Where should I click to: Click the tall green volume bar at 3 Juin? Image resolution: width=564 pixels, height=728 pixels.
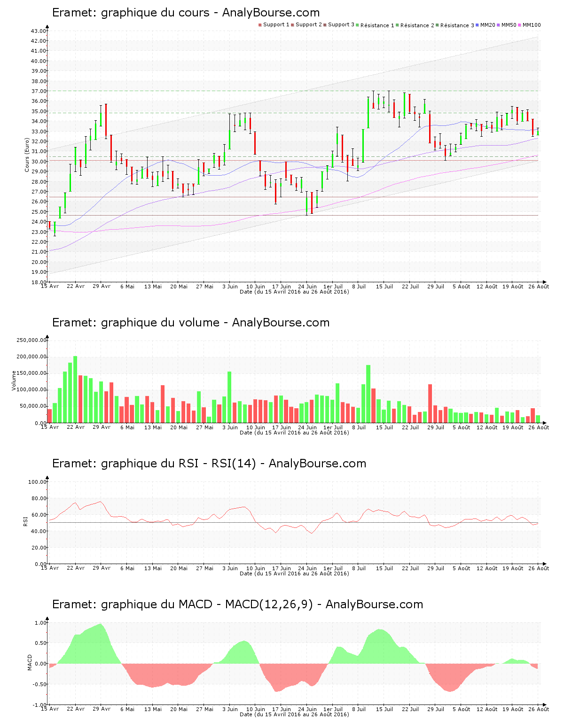(229, 397)
